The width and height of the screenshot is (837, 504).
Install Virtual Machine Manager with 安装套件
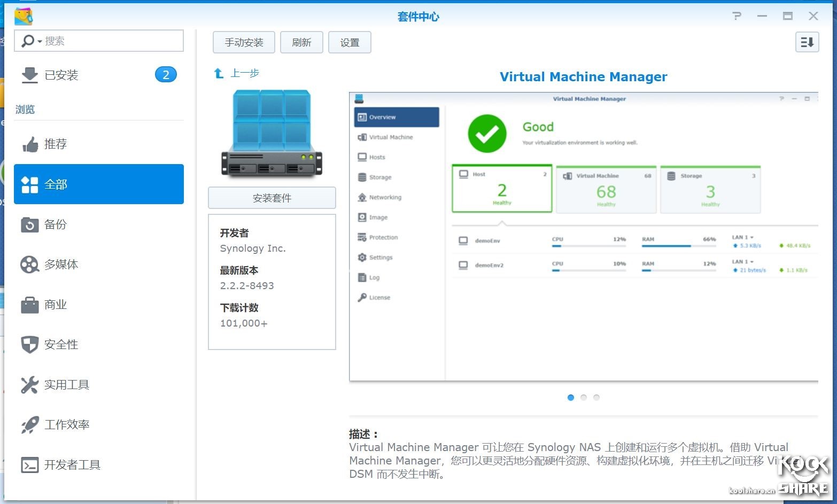(x=272, y=198)
